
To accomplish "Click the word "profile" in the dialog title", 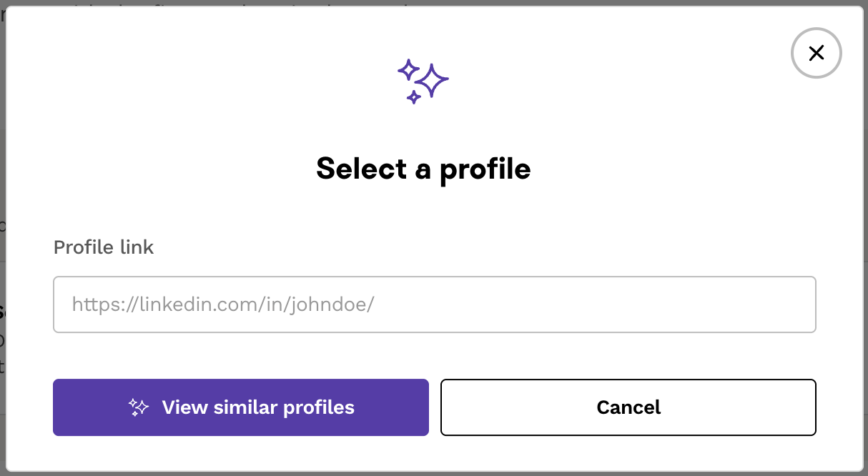I will click(x=485, y=169).
